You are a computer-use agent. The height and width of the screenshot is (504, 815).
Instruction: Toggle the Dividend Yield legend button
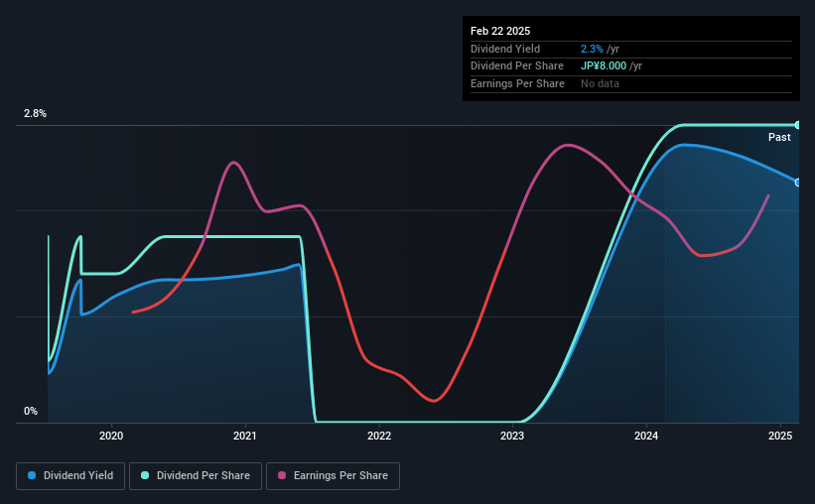click(x=70, y=476)
